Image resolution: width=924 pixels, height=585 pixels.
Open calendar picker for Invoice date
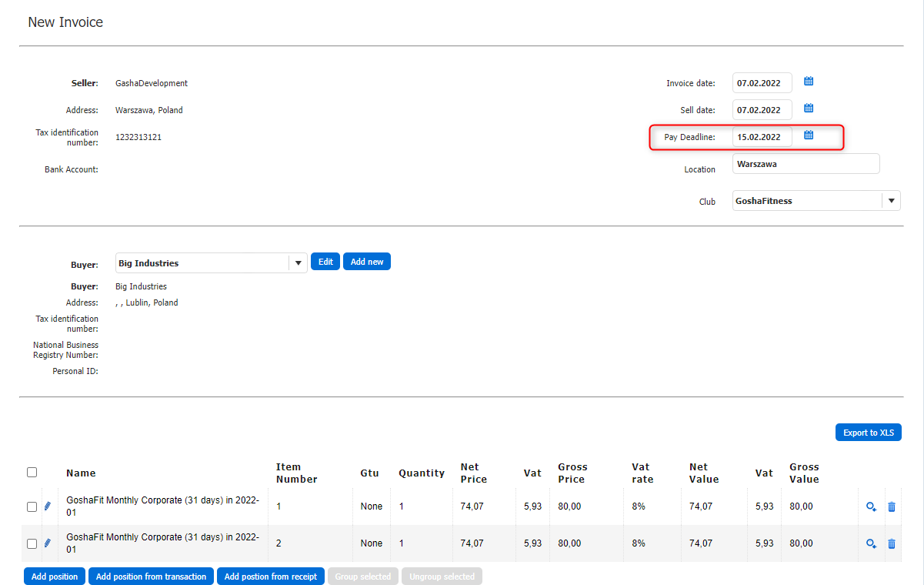pyautogui.click(x=809, y=82)
